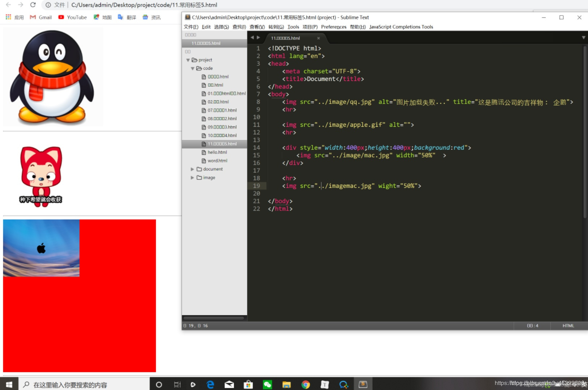This screenshot has width=588, height=390.
Task: Open the 帮助(H) menu
Action: [x=358, y=27]
